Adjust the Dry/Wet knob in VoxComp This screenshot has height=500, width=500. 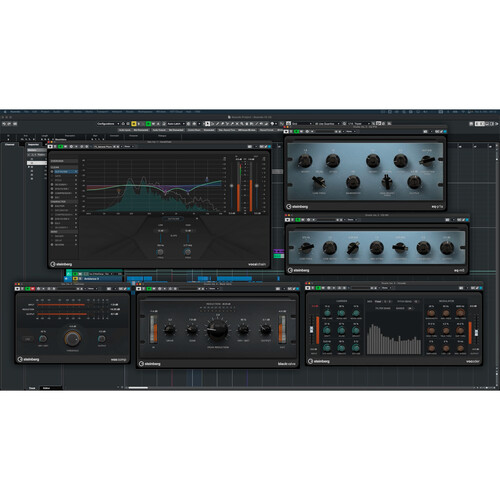(43, 339)
